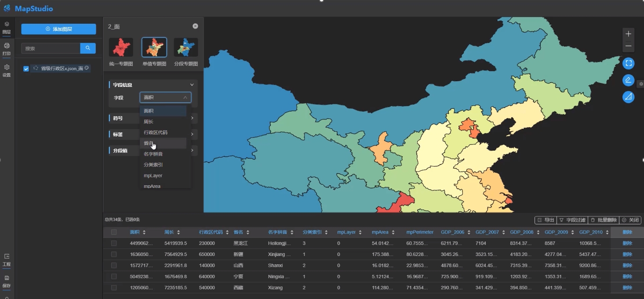Click the Heilongji... pinyin cell

click(280, 243)
